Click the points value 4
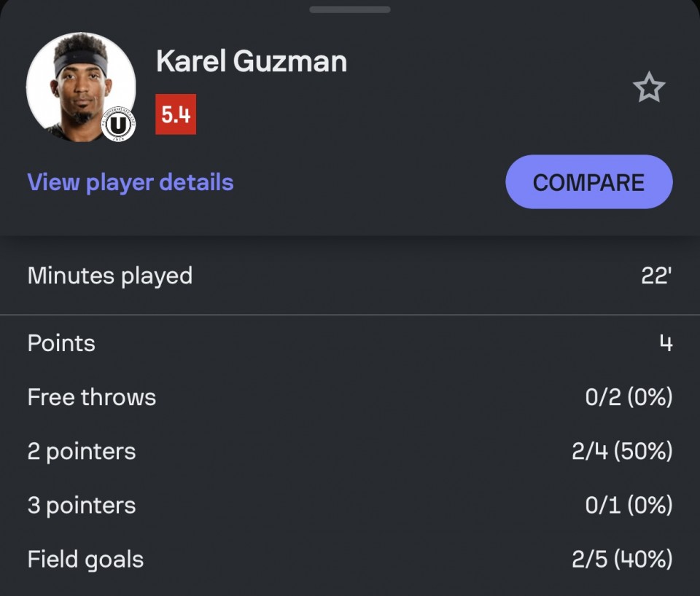The height and width of the screenshot is (596, 700). [x=666, y=343]
